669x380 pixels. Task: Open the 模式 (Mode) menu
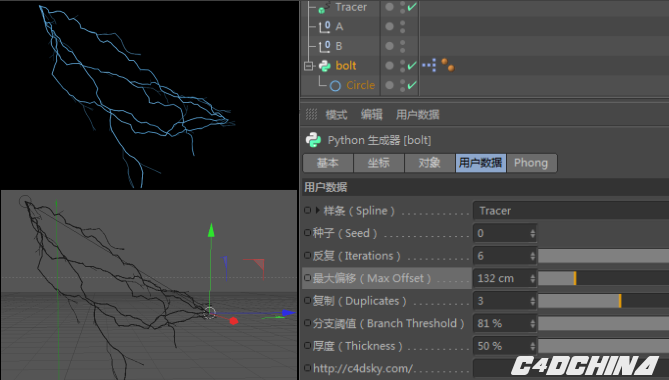pos(336,115)
